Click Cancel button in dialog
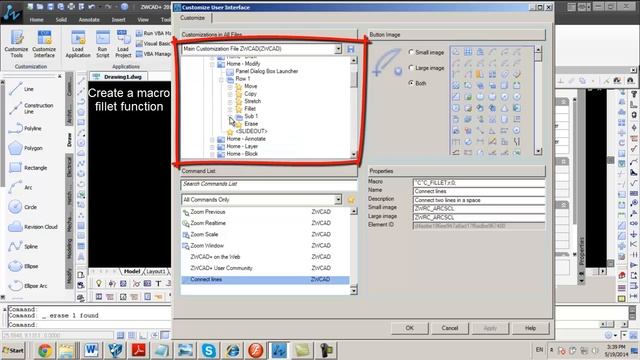This screenshot has width=640, height=360. click(x=450, y=328)
